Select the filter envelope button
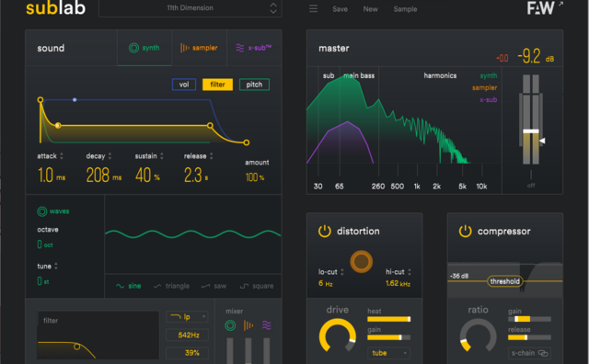The height and width of the screenshot is (364, 589). click(217, 85)
